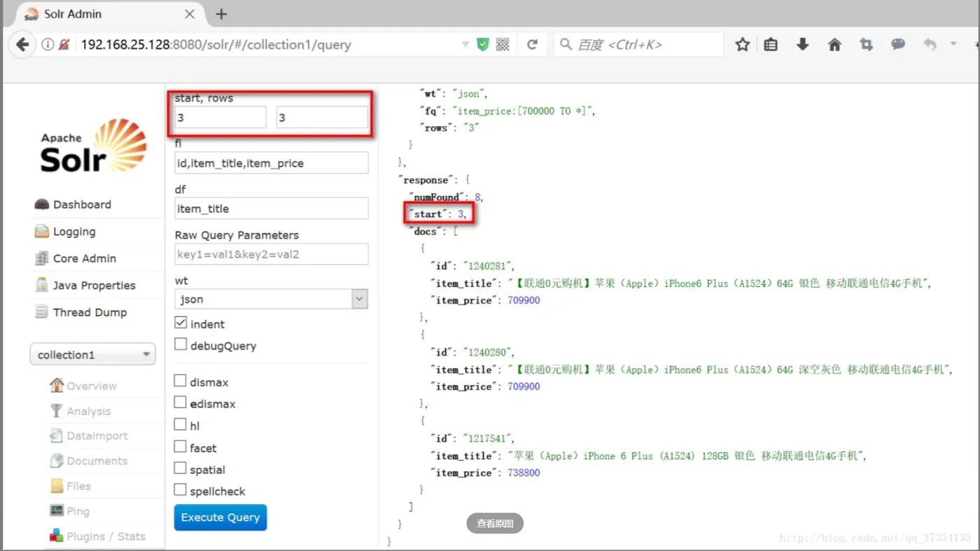980x551 pixels.
Task: Uncheck the indent checkbox
Action: coord(181,323)
